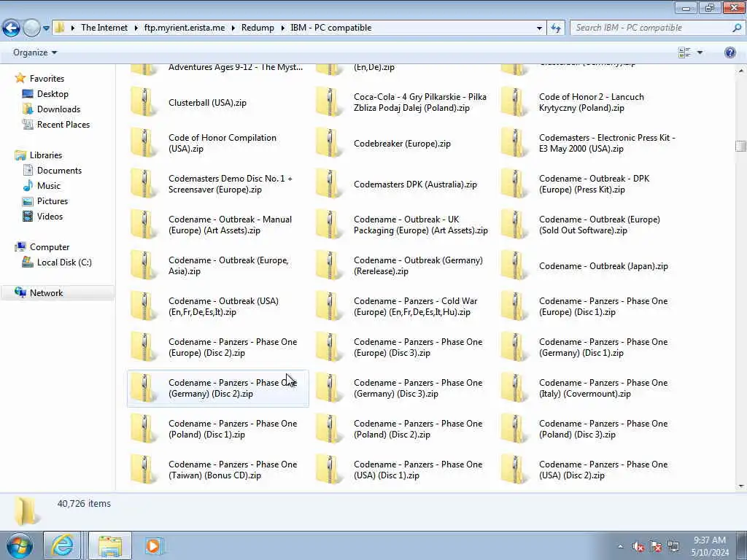Expand the arrow after The Internet breadcrumb
This screenshot has height=560, width=747.
pyautogui.click(x=136, y=28)
